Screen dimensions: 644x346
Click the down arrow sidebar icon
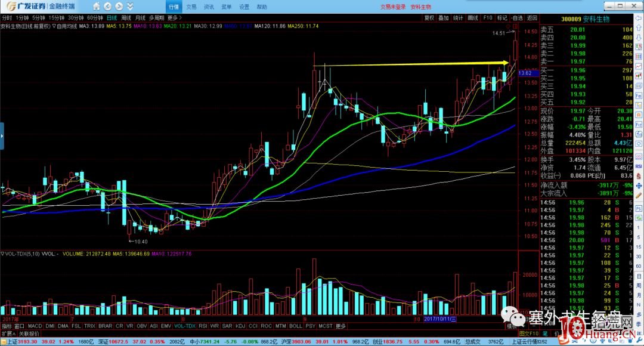[639, 38]
